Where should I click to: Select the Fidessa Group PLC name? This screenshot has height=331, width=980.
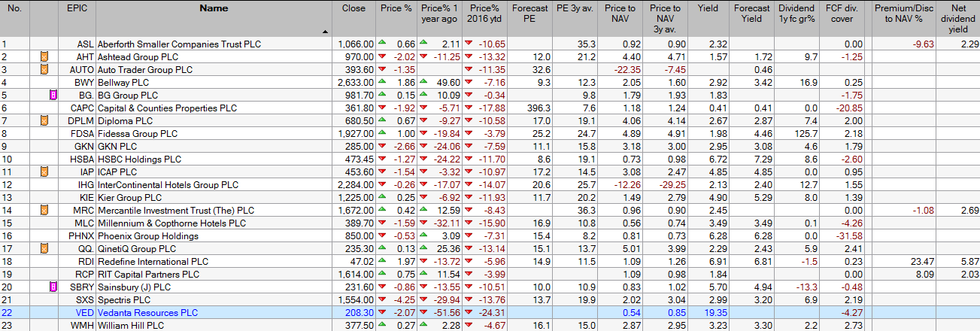click(138, 134)
